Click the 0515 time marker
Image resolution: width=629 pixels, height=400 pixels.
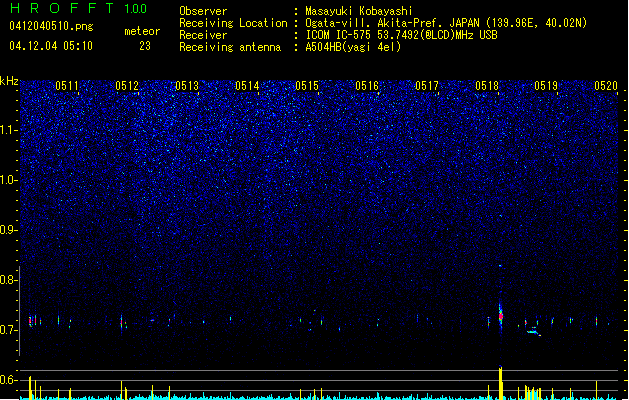point(307,86)
